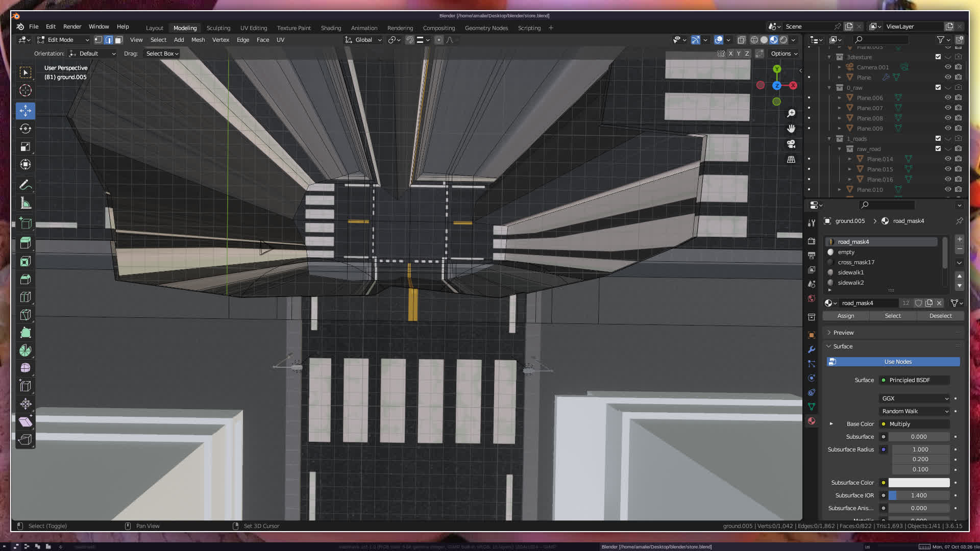Expand the Preview panel
980x551 pixels.
pyautogui.click(x=843, y=333)
